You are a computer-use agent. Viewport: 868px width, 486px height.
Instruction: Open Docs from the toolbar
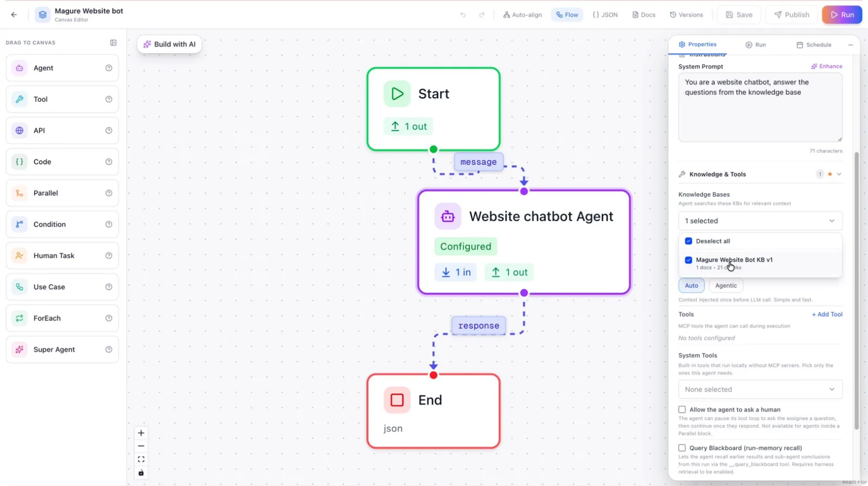tap(644, 15)
